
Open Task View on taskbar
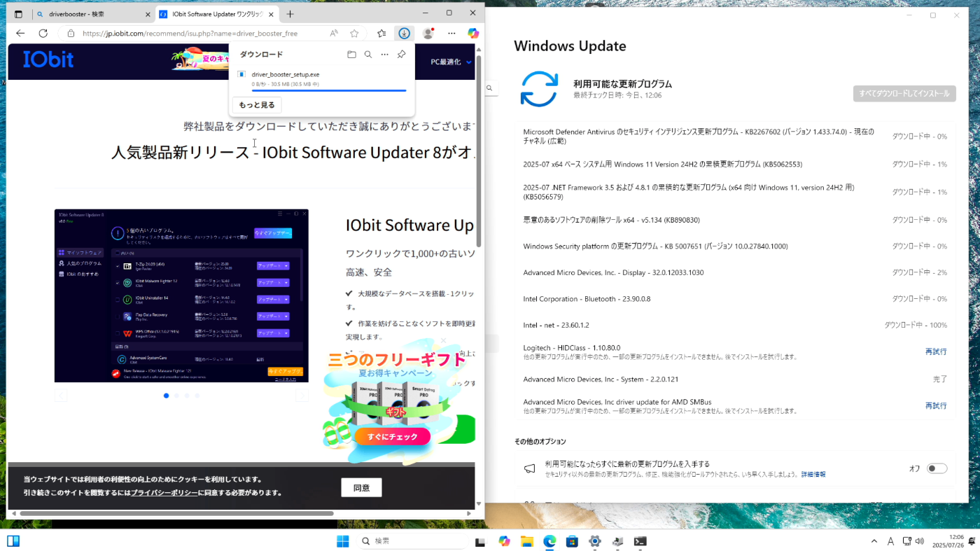click(x=480, y=541)
